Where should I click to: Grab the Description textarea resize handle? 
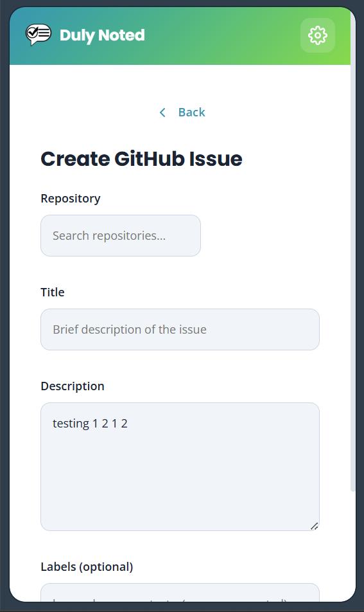coord(315,526)
